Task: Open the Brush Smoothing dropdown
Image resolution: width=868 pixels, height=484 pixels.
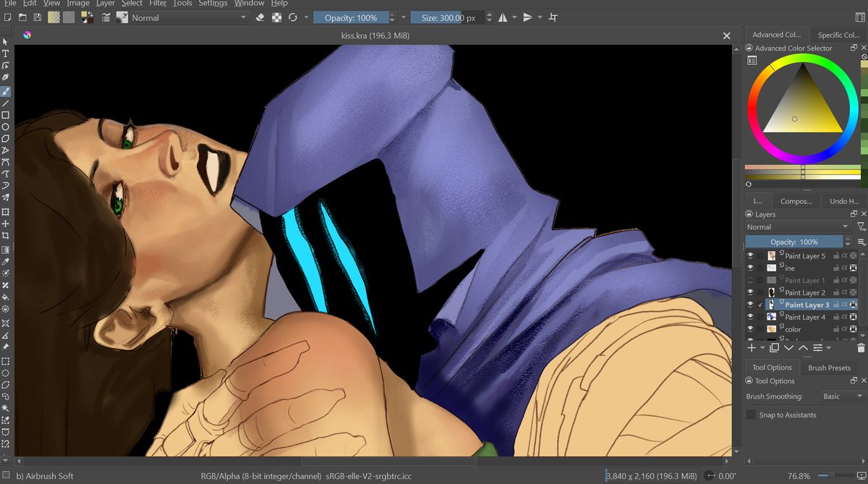Action: coord(841,396)
